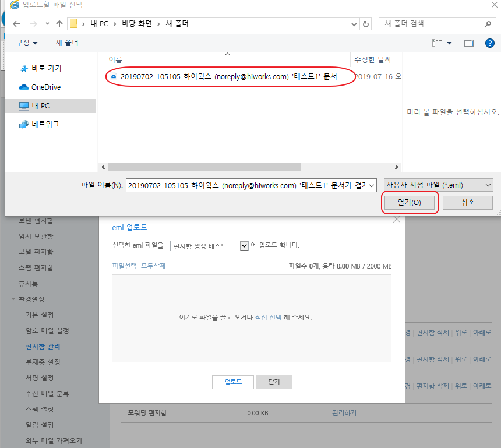The height and width of the screenshot is (448, 501).
Task: Open the 편지함 생성 테스트 mailbox dropdown
Action: coord(244,246)
